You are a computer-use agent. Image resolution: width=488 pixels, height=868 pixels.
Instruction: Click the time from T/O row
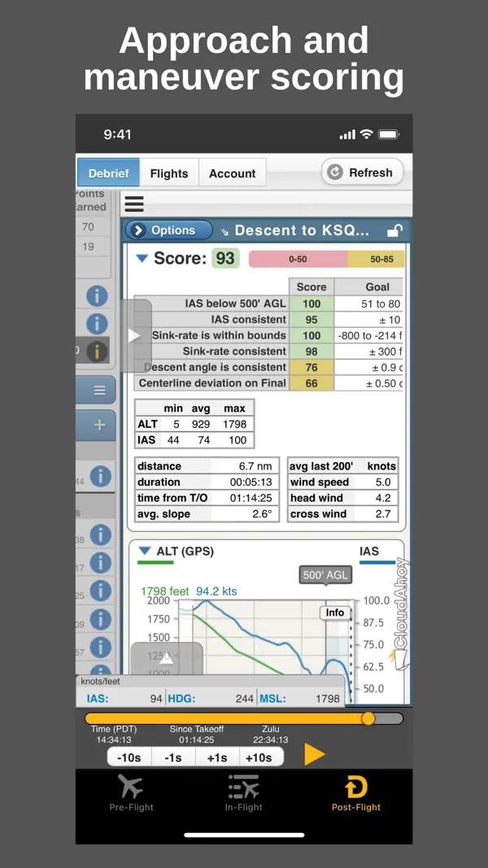(x=207, y=498)
